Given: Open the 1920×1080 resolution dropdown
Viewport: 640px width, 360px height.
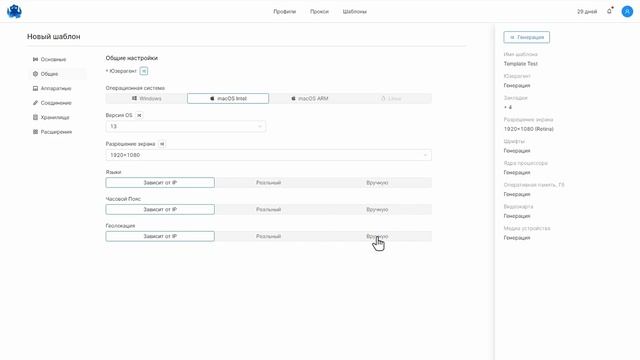Looking at the screenshot, I should pos(269,155).
